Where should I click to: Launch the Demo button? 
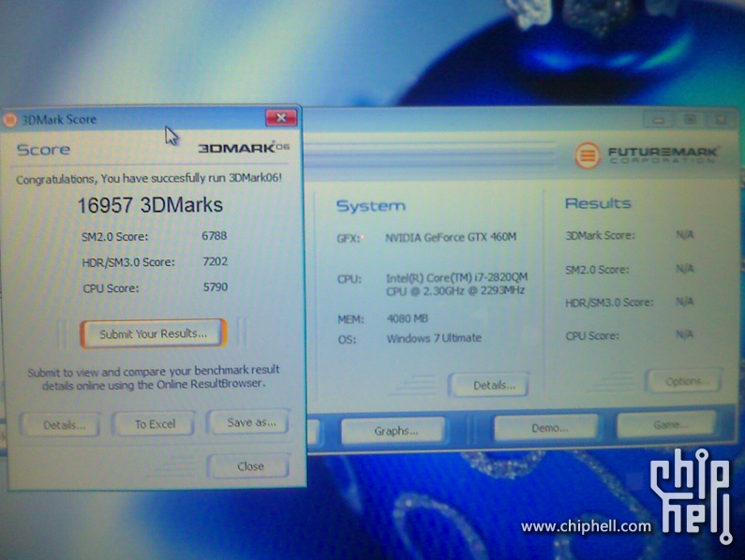click(546, 427)
